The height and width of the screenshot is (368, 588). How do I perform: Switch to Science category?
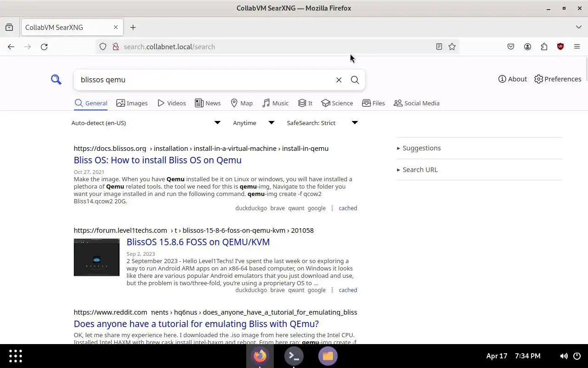(337, 103)
